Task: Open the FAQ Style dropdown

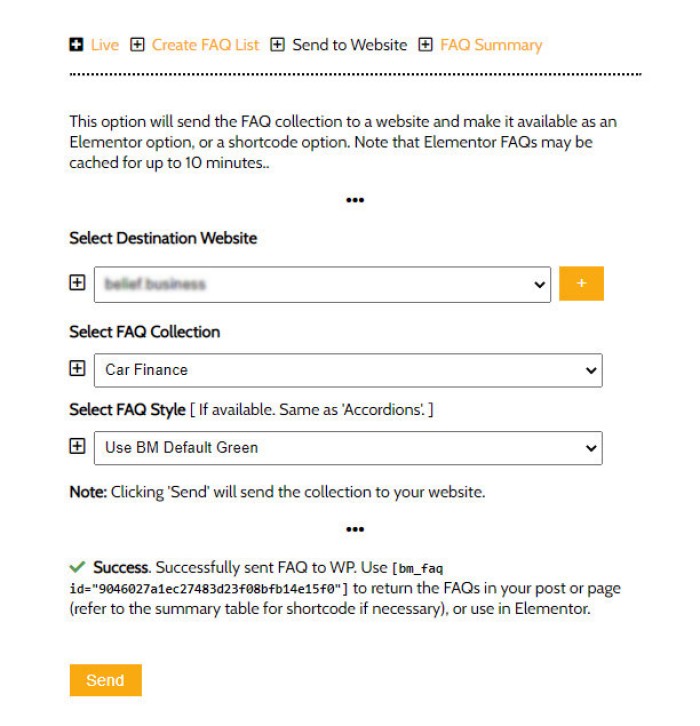Action: pyautogui.click(x=348, y=448)
